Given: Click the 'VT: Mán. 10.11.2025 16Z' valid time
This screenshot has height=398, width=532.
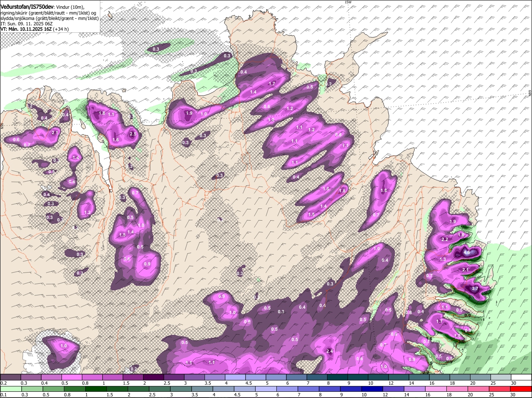Looking at the screenshot, I should (26, 29).
